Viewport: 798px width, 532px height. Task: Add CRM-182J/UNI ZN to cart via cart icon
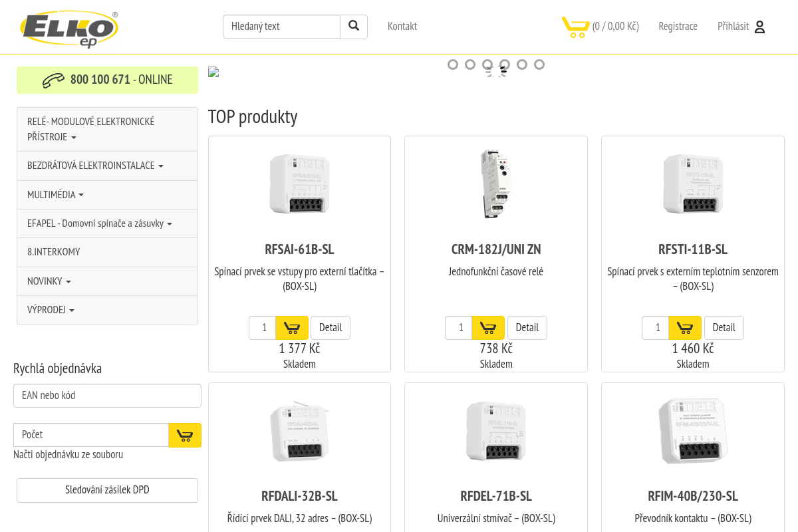488,327
